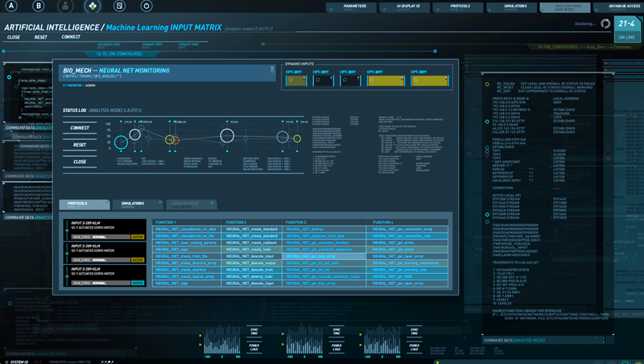Click the circular A icon in top bar
The image size is (644, 364).
click(x=12, y=6)
